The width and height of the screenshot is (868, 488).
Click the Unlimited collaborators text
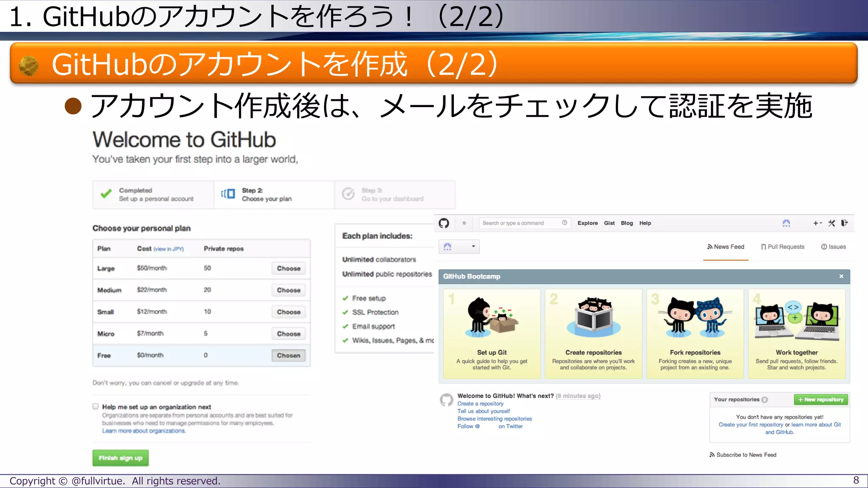coord(379,260)
